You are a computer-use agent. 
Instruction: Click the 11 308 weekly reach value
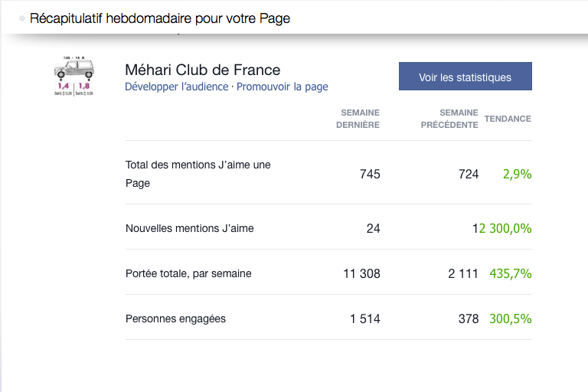point(361,273)
